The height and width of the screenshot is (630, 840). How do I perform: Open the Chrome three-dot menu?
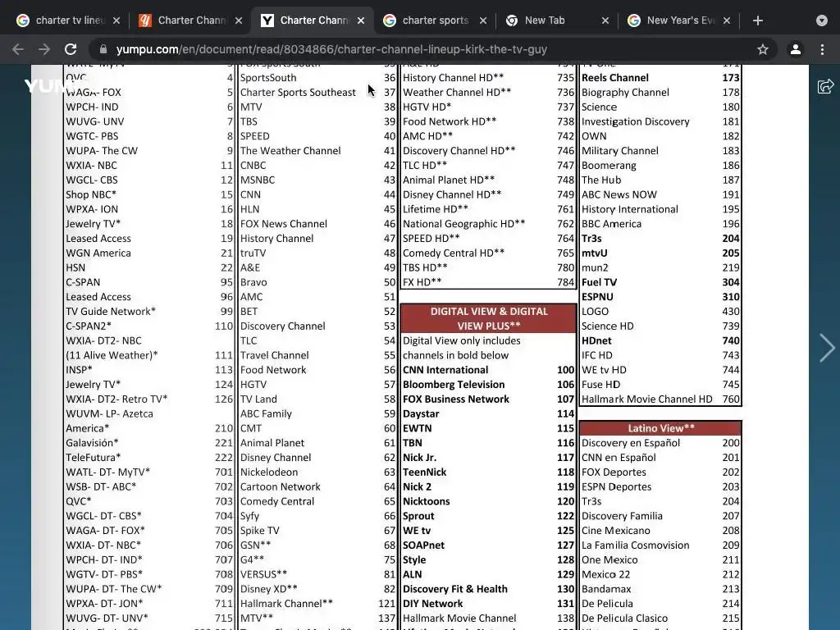point(822,49)
